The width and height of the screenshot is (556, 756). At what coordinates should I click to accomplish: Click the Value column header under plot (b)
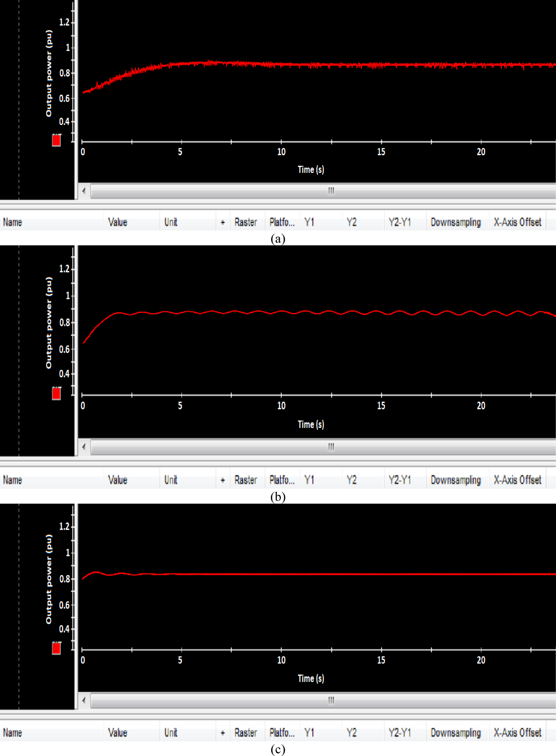[117, 480]
